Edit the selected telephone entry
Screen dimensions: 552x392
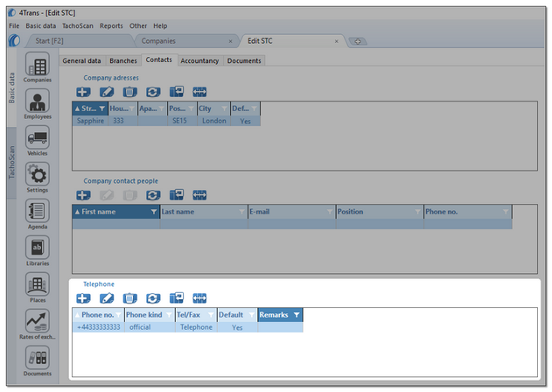(107, 298)
